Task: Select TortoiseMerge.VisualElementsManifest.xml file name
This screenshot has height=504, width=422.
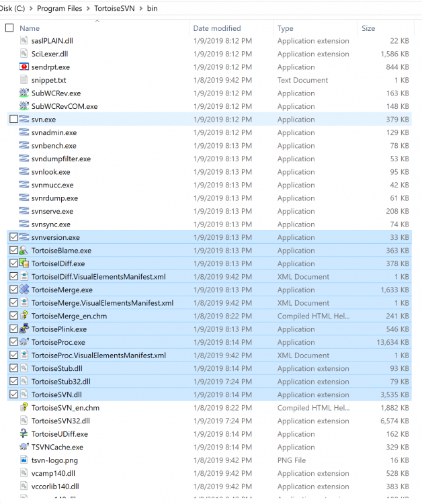Action: coord(103,303)
